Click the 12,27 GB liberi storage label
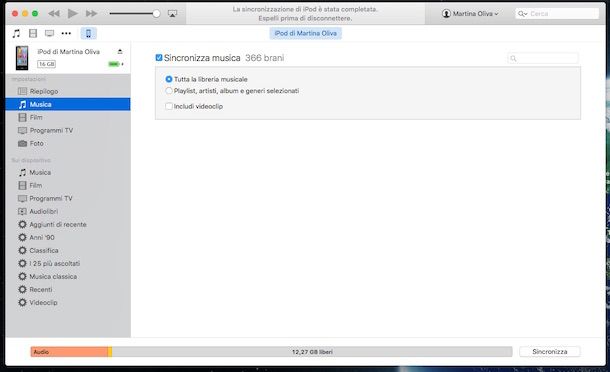 pos(312,352)
